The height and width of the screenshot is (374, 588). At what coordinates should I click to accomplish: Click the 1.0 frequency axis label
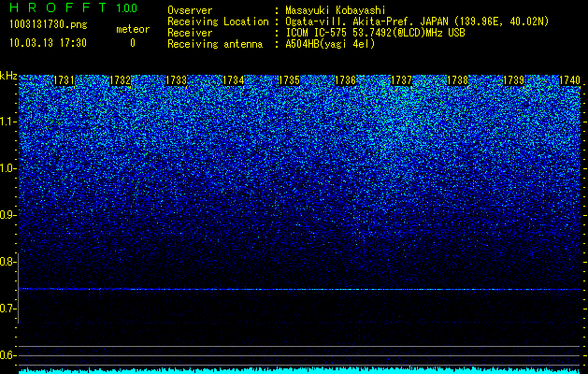(7, 168)
